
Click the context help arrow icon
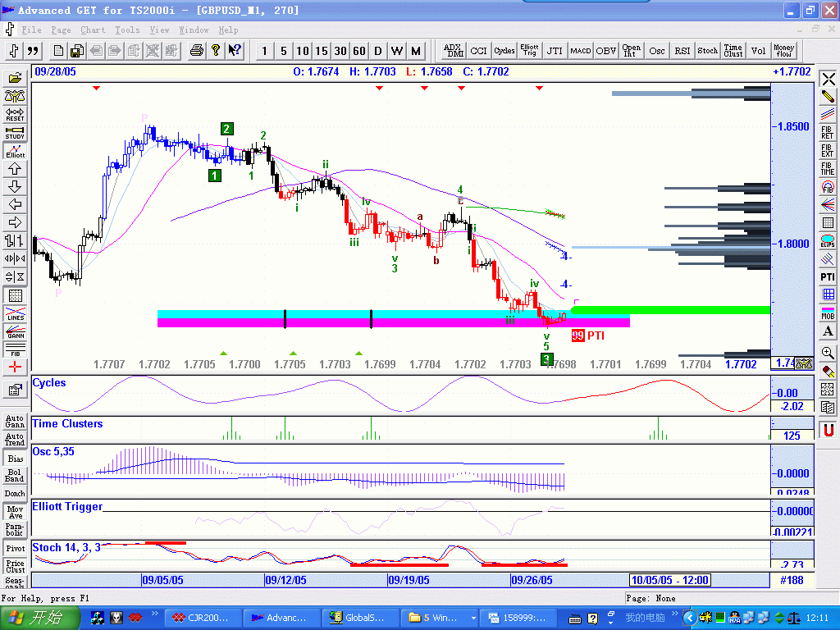(x=234, y=51)
